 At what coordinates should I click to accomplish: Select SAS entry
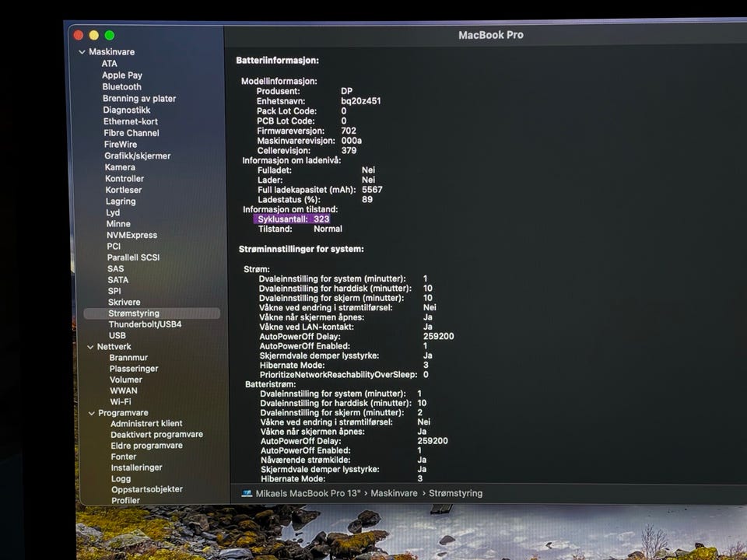click(116, 268)
